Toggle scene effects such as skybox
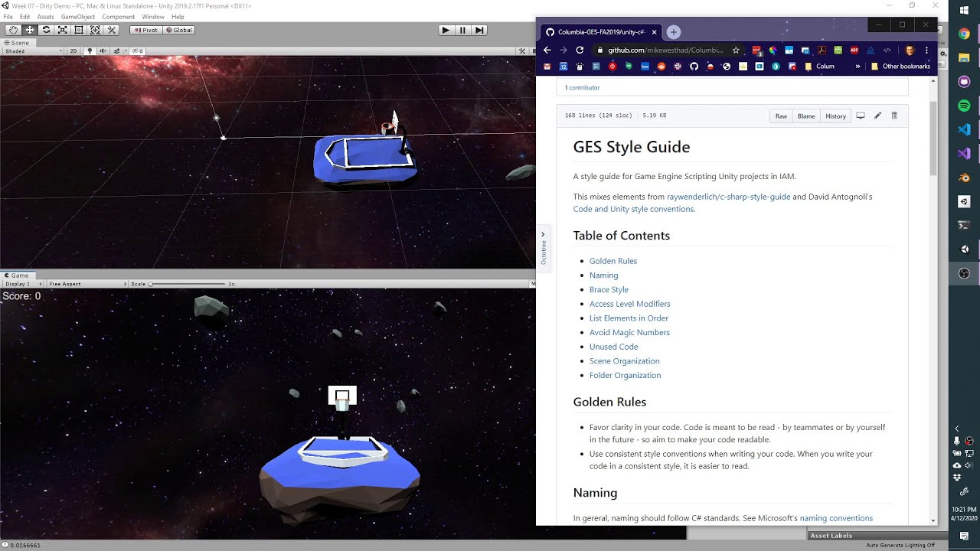980x551 pixels. coord(117,51)
